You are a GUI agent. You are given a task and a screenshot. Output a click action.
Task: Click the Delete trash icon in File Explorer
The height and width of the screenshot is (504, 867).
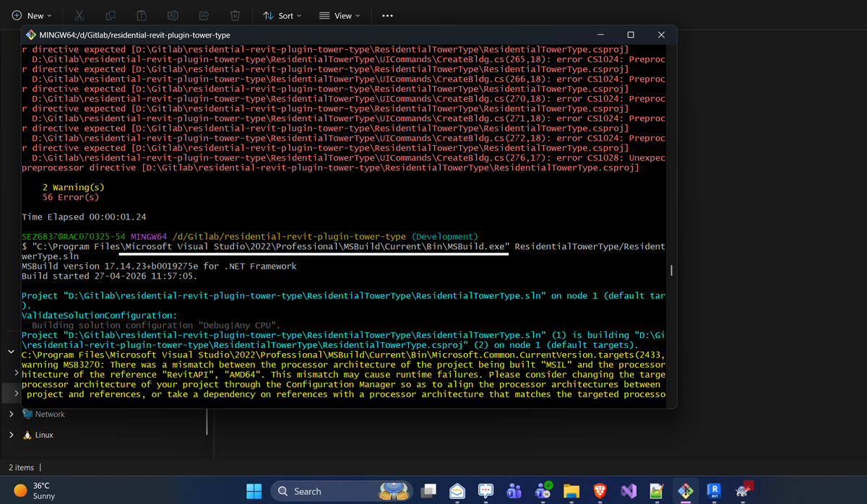[x=235, y=15]
